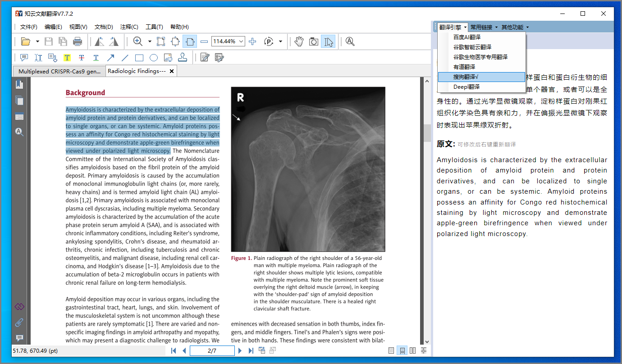The height and width of the screenshot is (364, 622).
Task: Open the 翻译引擎 dropdown menu
Action: [x=453, y=27]
